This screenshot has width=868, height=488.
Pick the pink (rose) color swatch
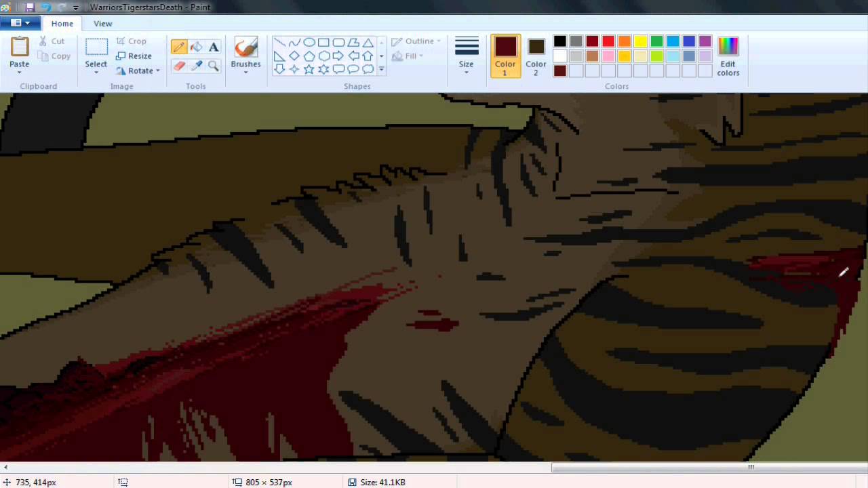608,56
